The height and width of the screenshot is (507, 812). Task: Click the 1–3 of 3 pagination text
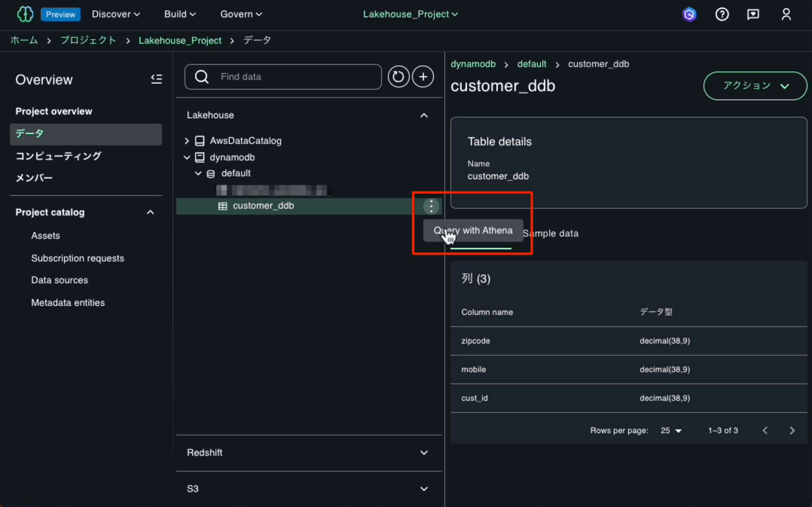[x=723, y=430]
